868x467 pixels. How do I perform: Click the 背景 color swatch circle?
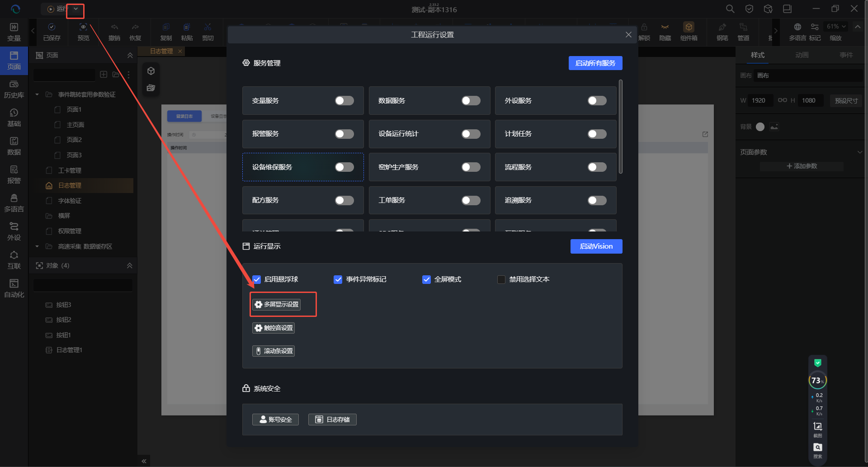[x=760, y=127]
